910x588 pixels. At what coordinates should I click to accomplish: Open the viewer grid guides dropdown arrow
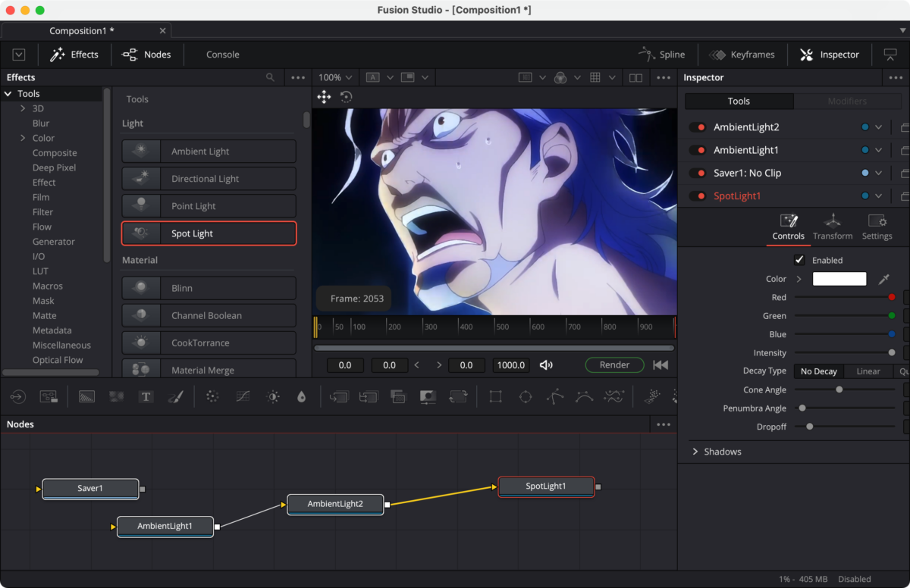pos(613,77)
